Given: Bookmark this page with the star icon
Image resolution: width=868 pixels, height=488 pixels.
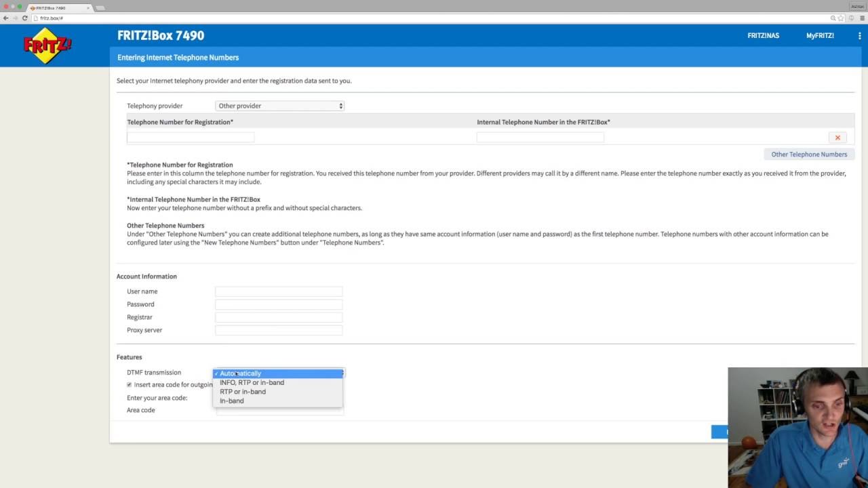Looking at the screenshot, I should (x=841, y=18).
